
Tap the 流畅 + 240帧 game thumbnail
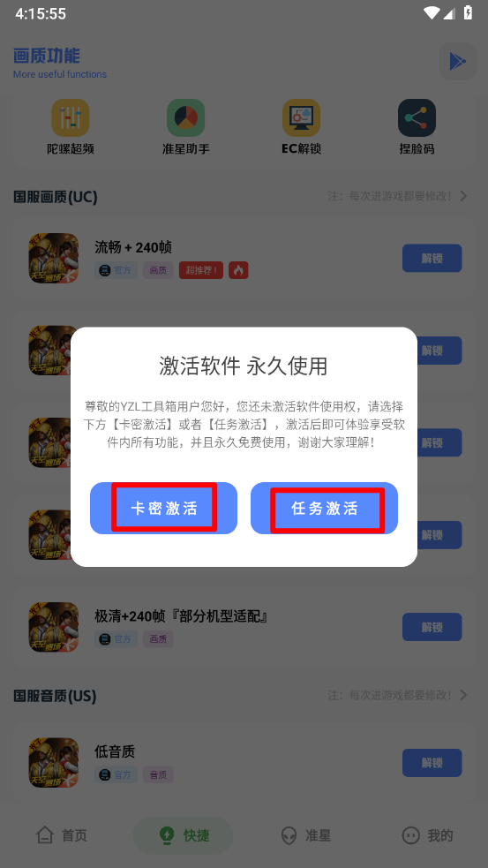54,258
